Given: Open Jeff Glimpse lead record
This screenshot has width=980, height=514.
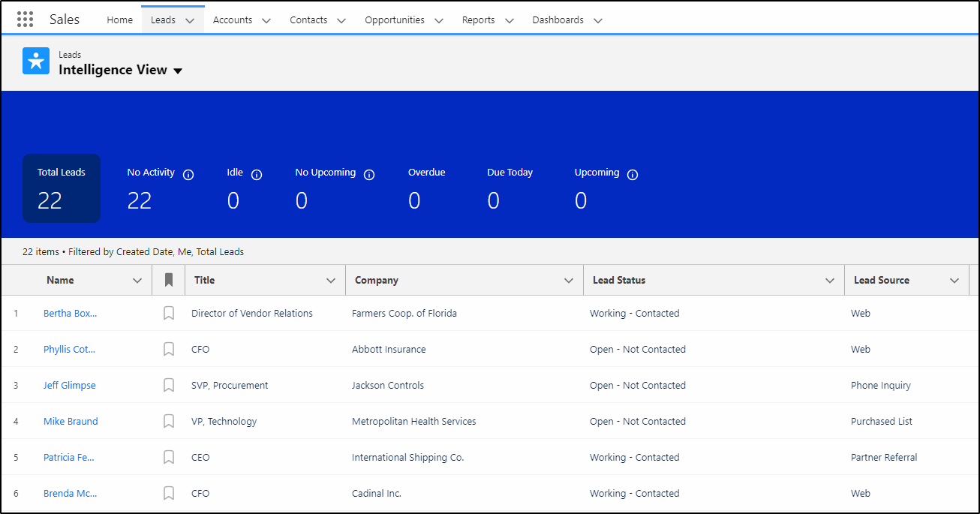Looking at the screenshot, I should point(70,386).
